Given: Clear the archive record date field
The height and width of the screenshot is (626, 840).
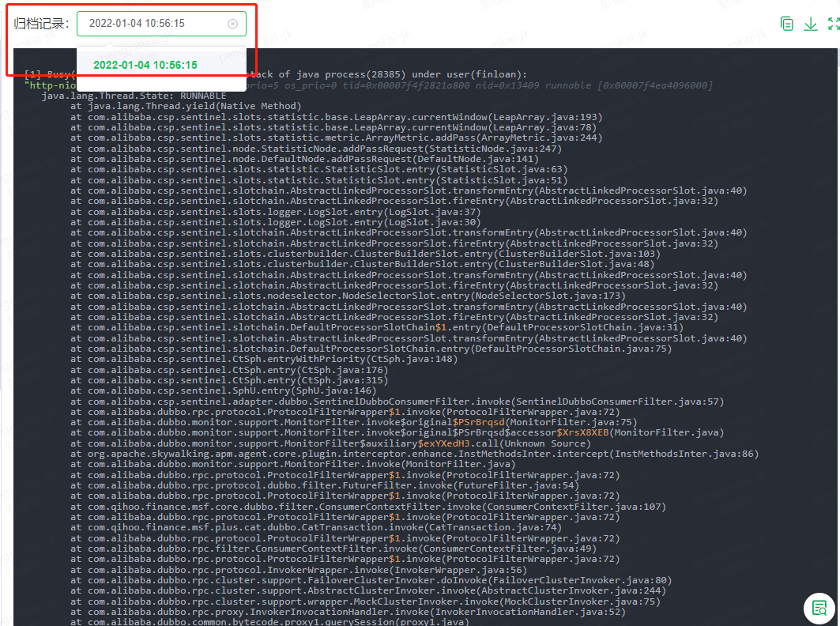Looking at the screenshot, I should click(232, 24).
